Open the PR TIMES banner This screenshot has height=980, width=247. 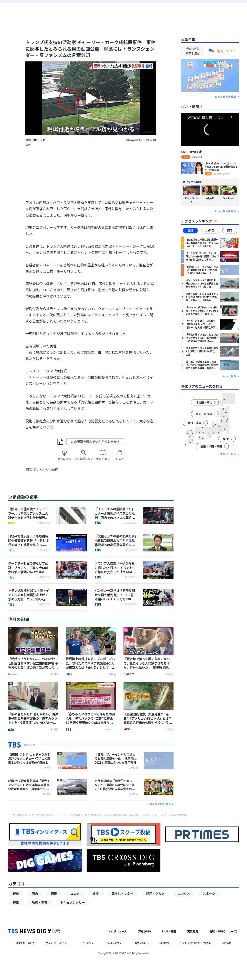coord(202,834)
